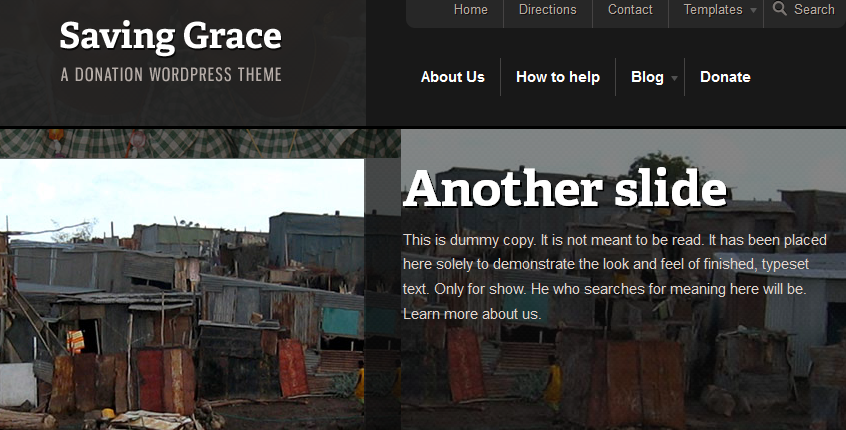Click the Donation WordPress Theme tagline

(171, 74)
